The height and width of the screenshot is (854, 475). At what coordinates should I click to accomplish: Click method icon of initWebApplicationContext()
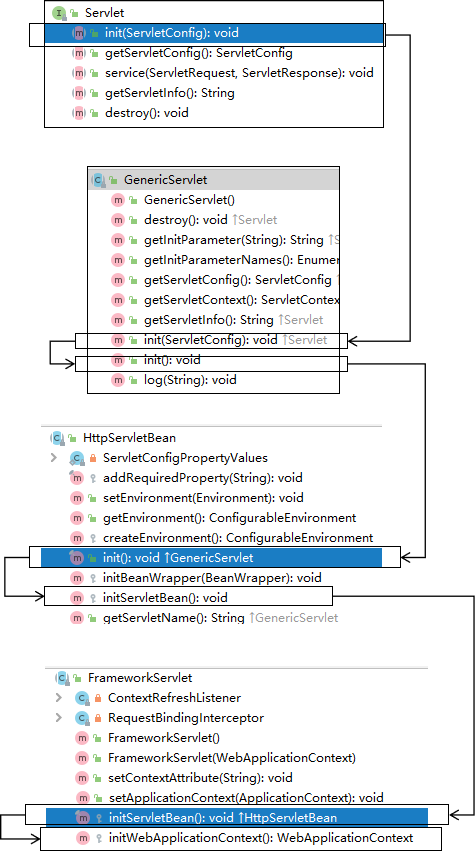pyautogui.click(x=82, y=838)
